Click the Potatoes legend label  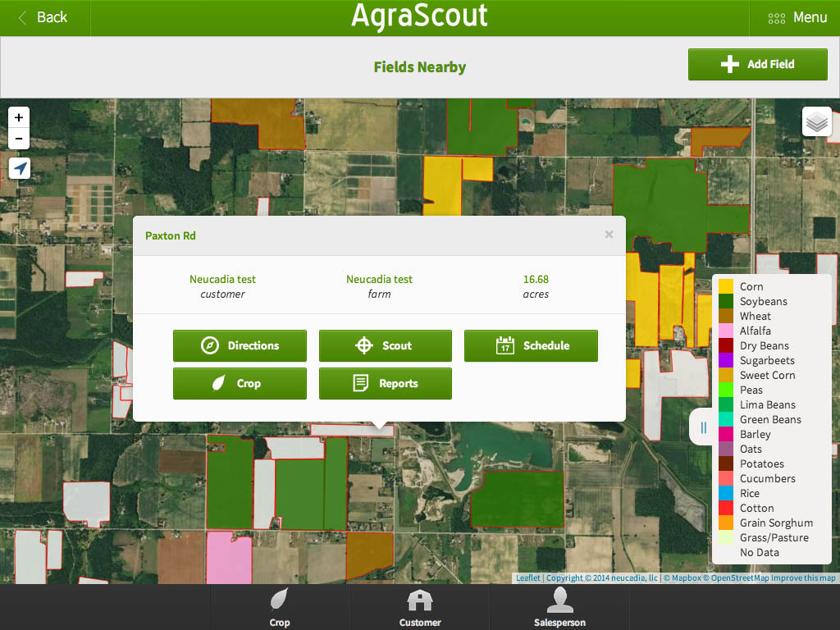[762, 464]
